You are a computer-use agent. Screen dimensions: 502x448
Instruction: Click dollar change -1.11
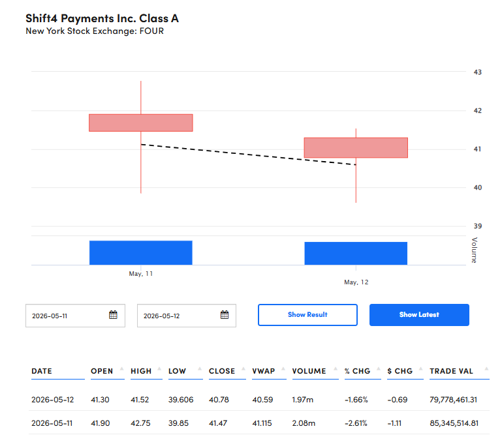tap(394, 423)
